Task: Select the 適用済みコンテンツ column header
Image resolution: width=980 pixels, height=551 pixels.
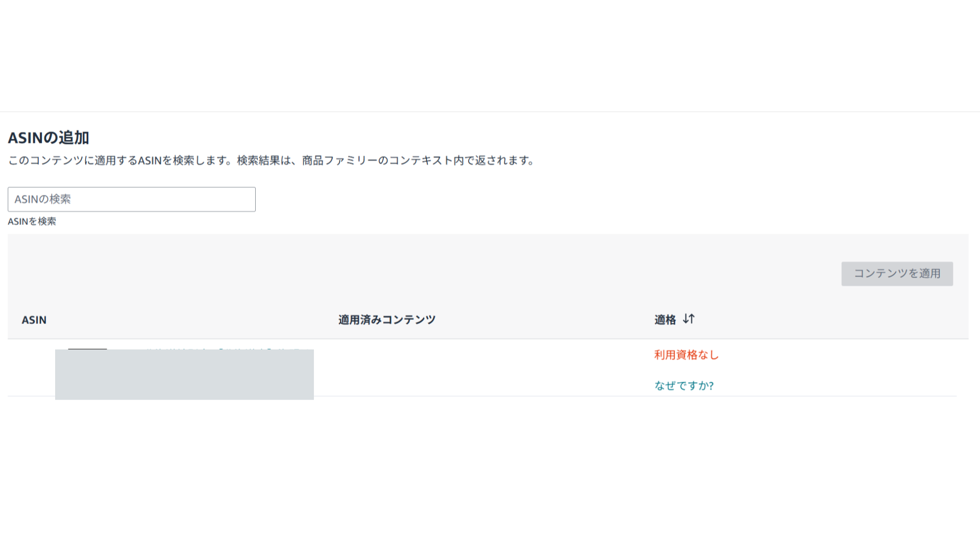Action: 387,320
